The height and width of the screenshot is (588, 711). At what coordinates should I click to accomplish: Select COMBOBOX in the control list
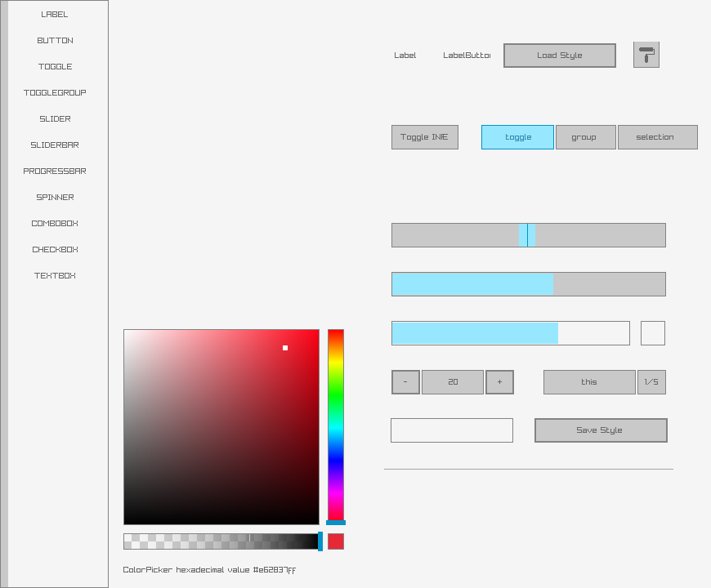pyautogui.click(x=55, y=224)
